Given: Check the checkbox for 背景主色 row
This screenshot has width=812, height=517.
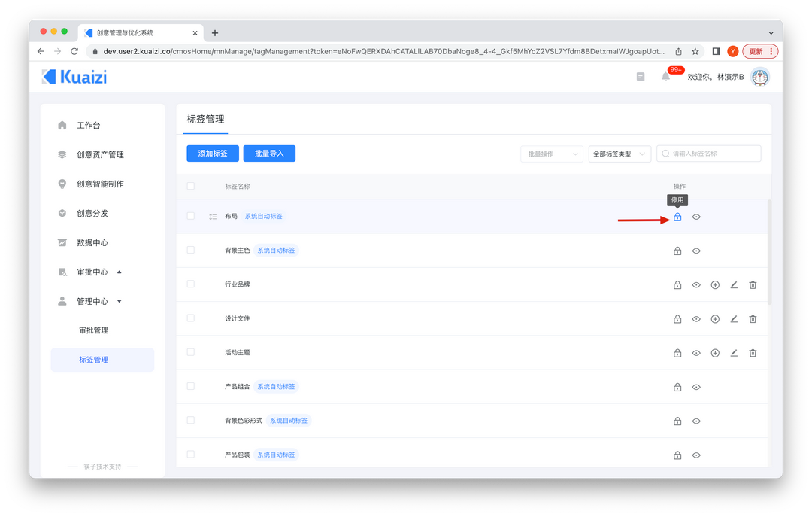Looking at the screenshot, I should point(190,250).
